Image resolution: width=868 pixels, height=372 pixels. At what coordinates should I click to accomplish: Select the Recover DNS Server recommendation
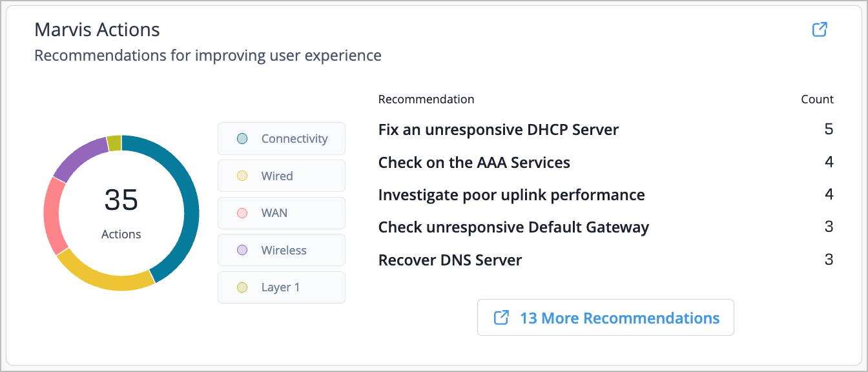tap(450, 260)
